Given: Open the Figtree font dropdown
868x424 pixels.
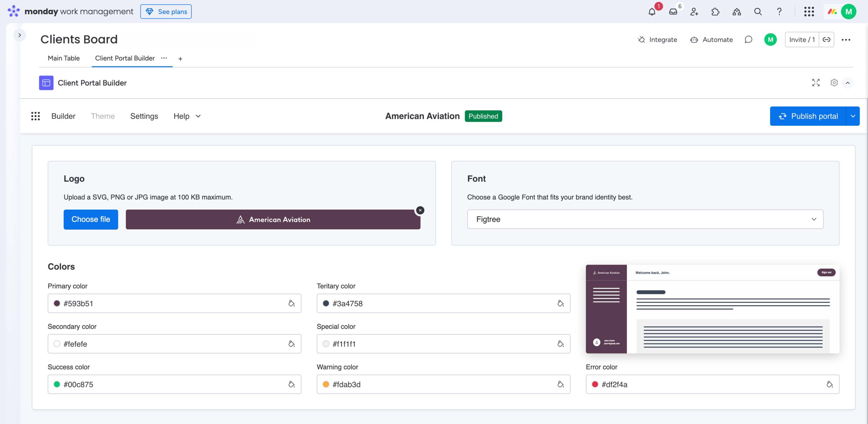Looking at the screenshot, I should (645, 219).
